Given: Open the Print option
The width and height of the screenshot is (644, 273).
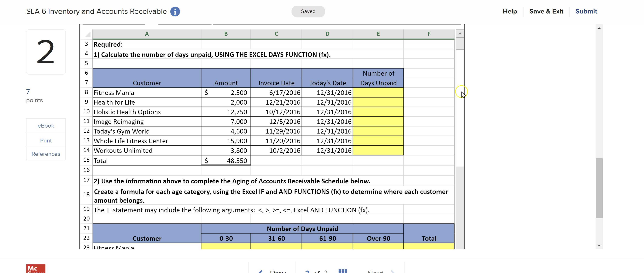Looking at the screenshot, I should 46,140.
